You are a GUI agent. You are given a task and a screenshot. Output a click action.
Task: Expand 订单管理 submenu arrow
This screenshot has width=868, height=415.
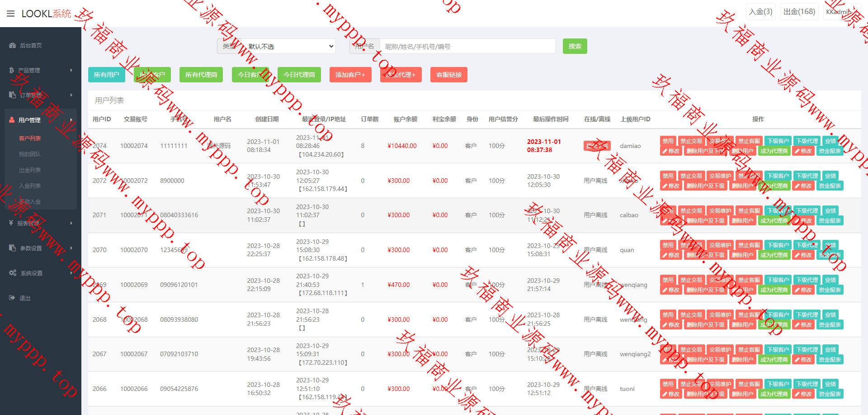[x=71, y=95]
